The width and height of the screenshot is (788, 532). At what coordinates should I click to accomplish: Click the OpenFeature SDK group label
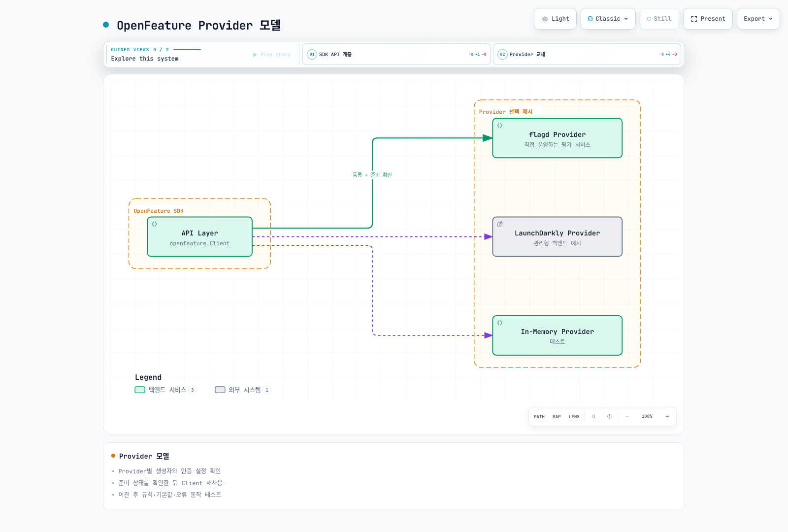click(x=159, y=211)
